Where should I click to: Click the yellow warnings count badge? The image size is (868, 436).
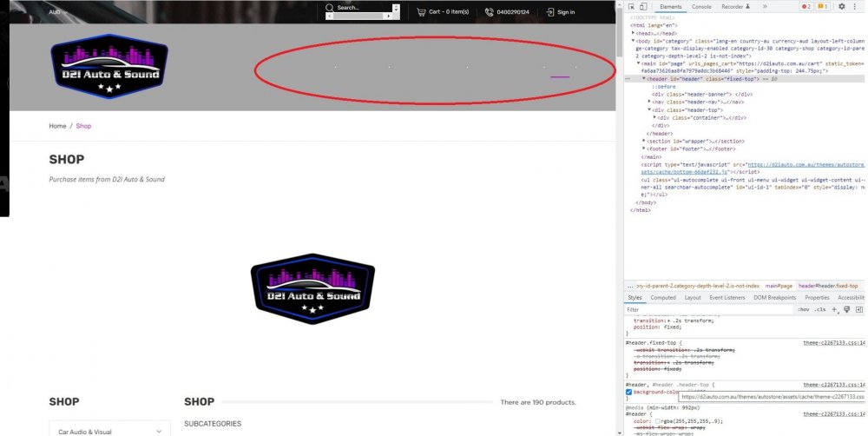[822, 7]
